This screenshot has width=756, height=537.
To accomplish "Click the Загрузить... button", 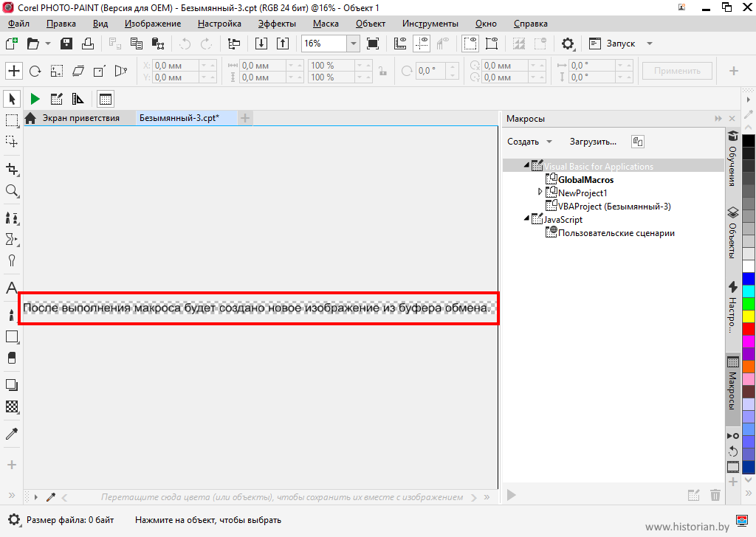I will [593, 142].
